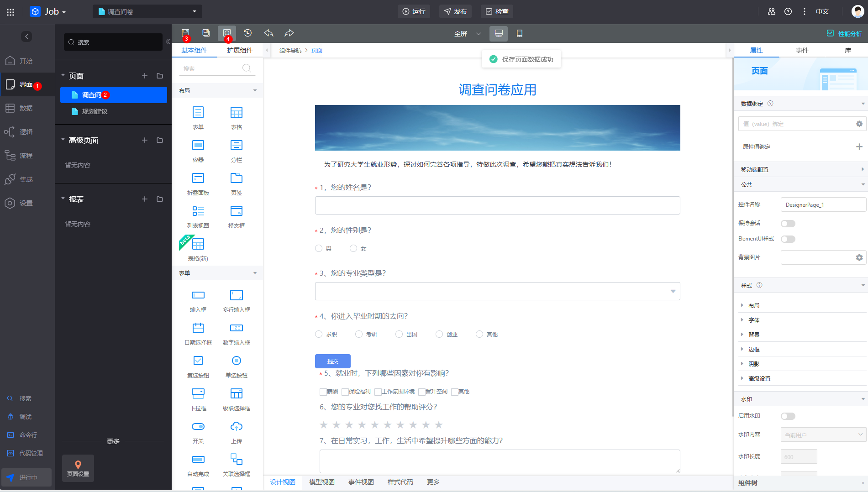The image size is (868, 492).
Task: Select the 考研 radio option
Action: coord(359,334)
